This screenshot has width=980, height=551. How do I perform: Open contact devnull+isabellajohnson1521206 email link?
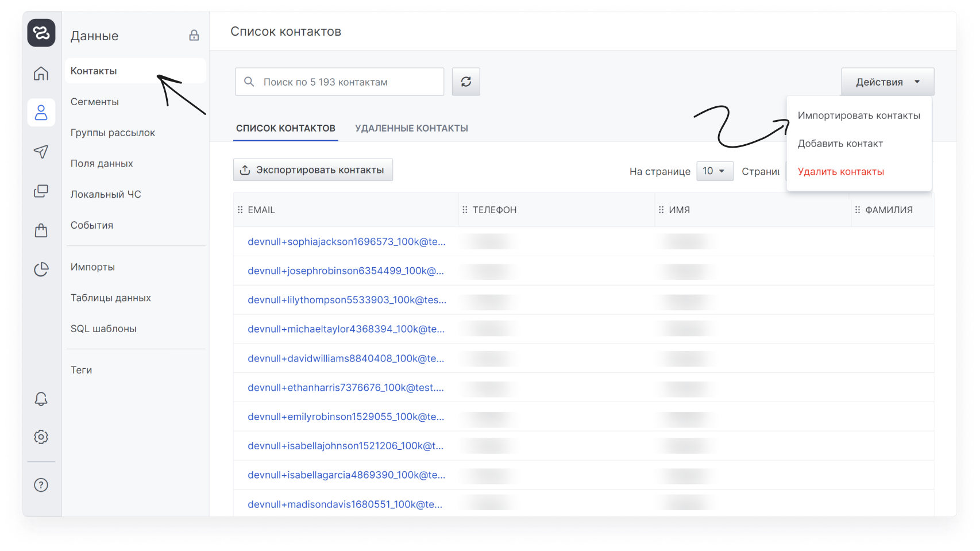345,446
